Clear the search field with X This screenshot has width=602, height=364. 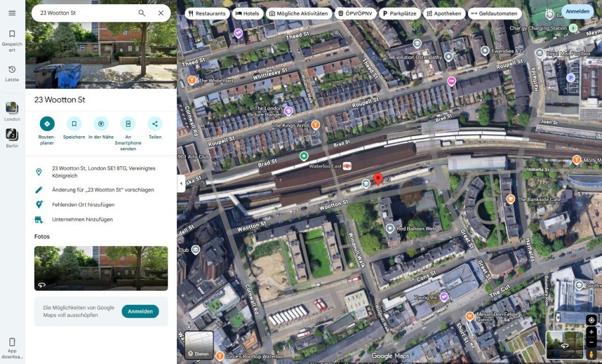[x=160, y=13]
